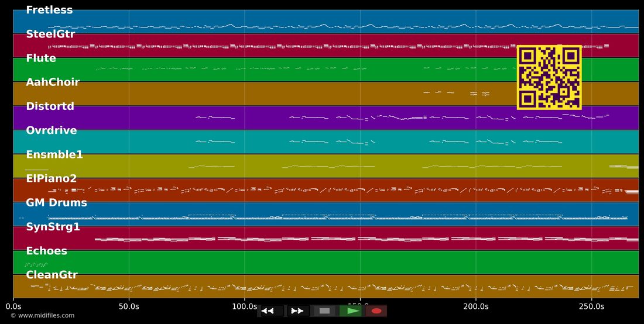
Task: Select the Ovrdrive track label
Action: (x=52, y=130)
